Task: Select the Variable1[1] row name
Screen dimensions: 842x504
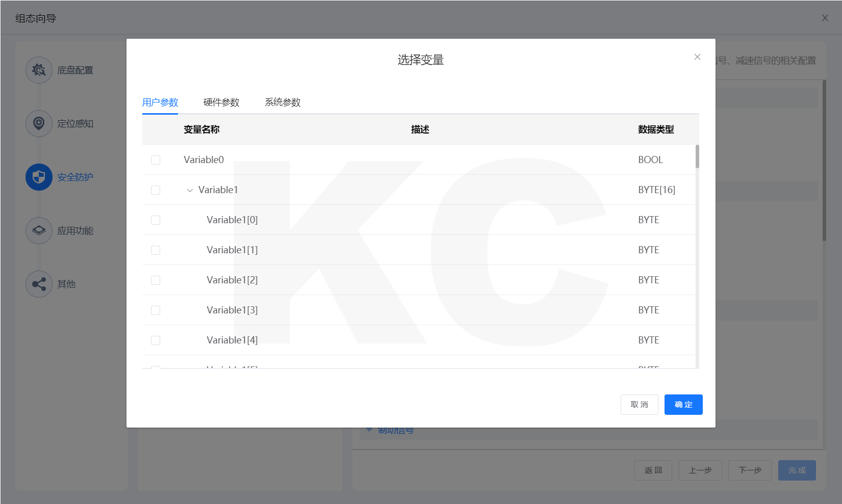Action: [232, 250]
